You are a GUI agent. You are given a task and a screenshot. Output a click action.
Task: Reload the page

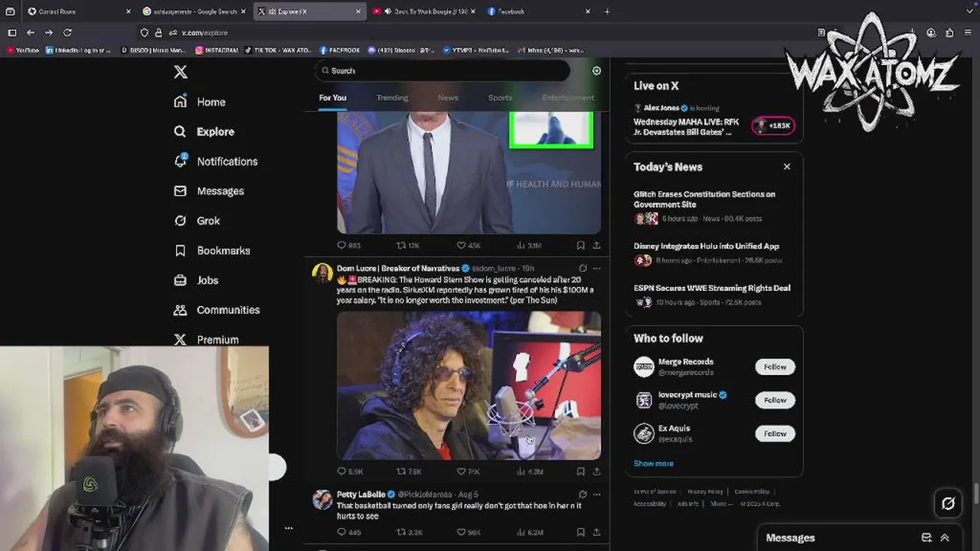point(67,33)
